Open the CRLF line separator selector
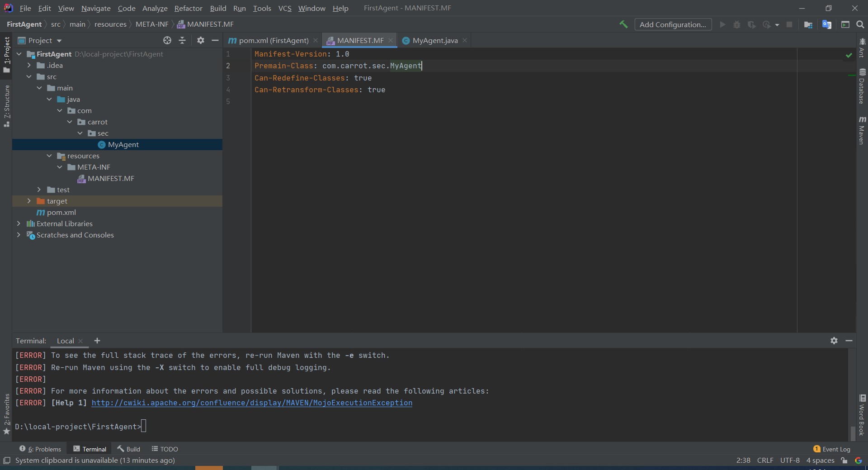Viewport: 868px width, 470px height. 765,461
